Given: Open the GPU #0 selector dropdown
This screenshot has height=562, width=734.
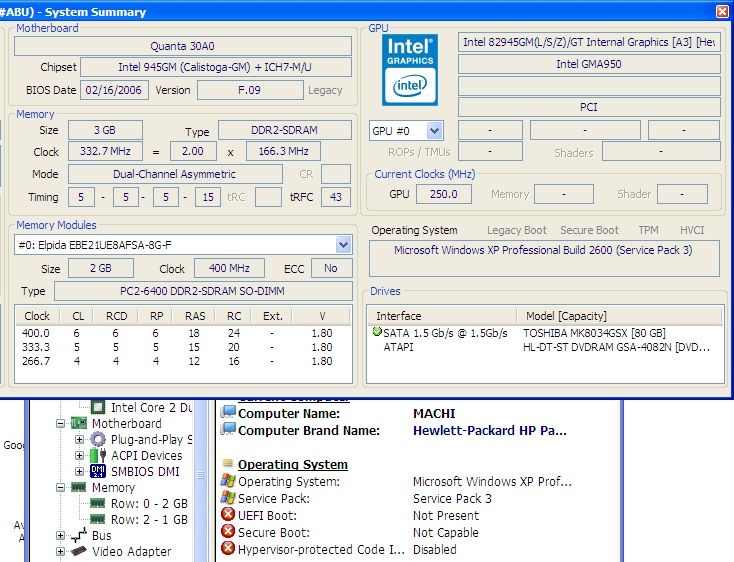Looking at the screenshot, I should pyautogui.click(x=434, y=131).
